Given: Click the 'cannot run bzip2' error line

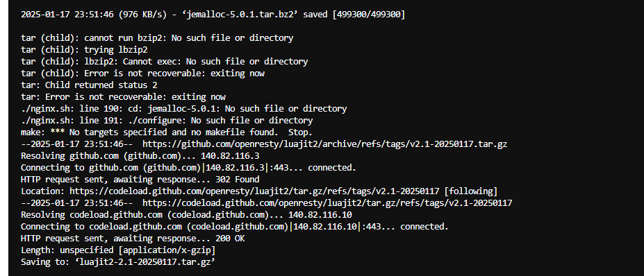Looking at the screenshot, I should point(157,38).
